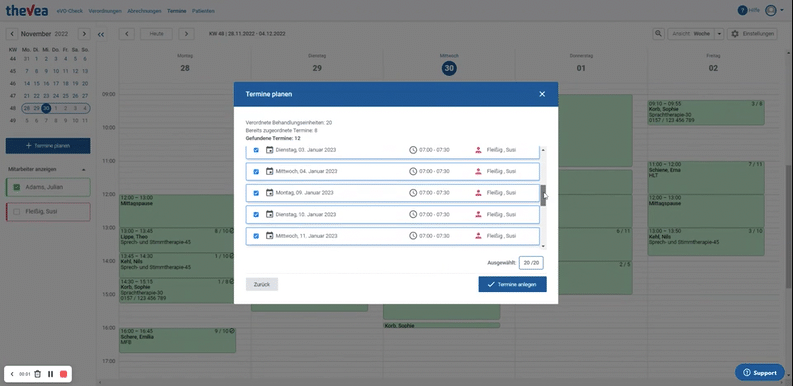Screen dimensions: 793x386
Task: Click clock icon in Mittwoch, 04. Januar row
Action: coord(413,171)
